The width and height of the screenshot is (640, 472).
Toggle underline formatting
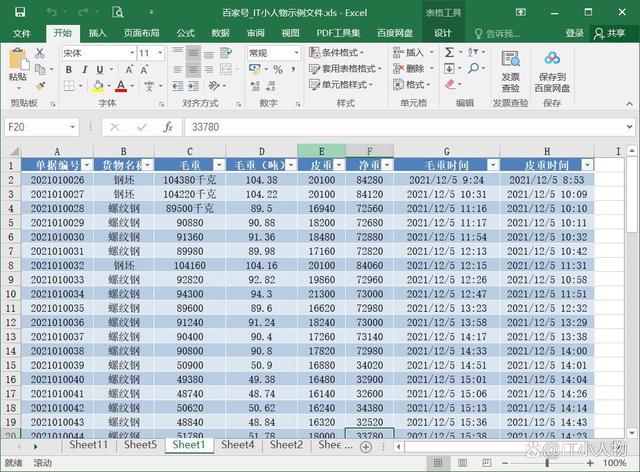click(x=100, y=70)
